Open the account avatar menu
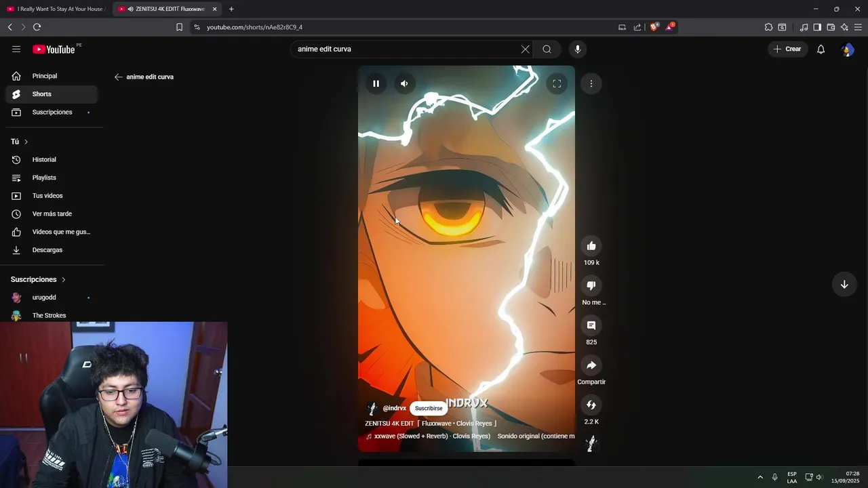 [847, 49]
